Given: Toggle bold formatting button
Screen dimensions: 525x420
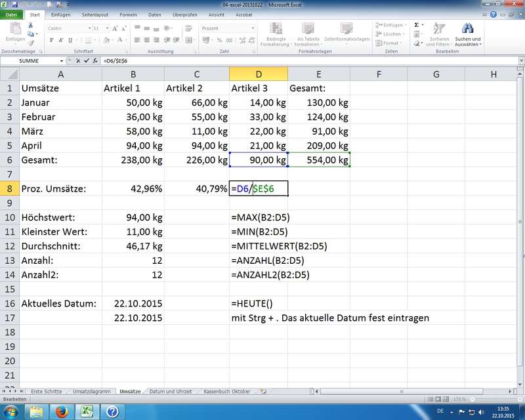Looking at the screenshot, I should [x=52, y=40].
